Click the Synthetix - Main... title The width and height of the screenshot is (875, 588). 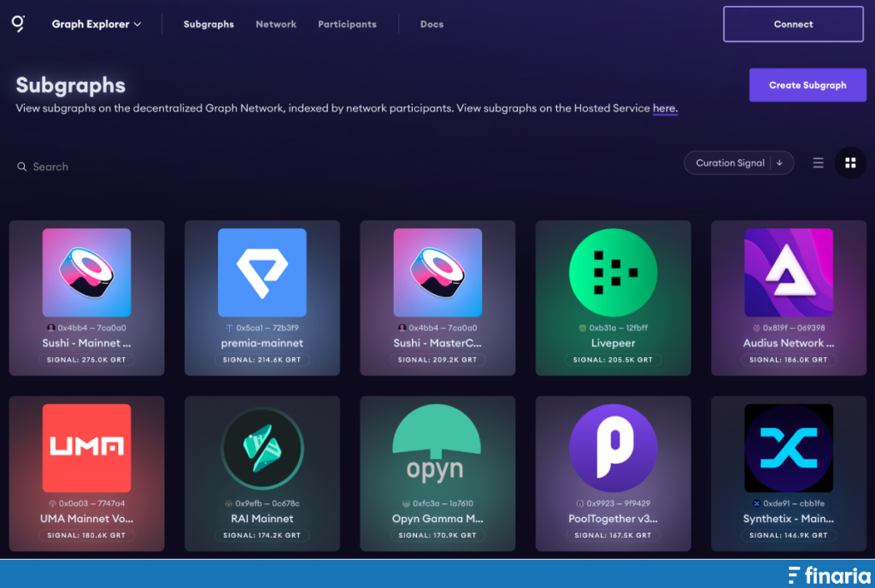tap(789, 518)
